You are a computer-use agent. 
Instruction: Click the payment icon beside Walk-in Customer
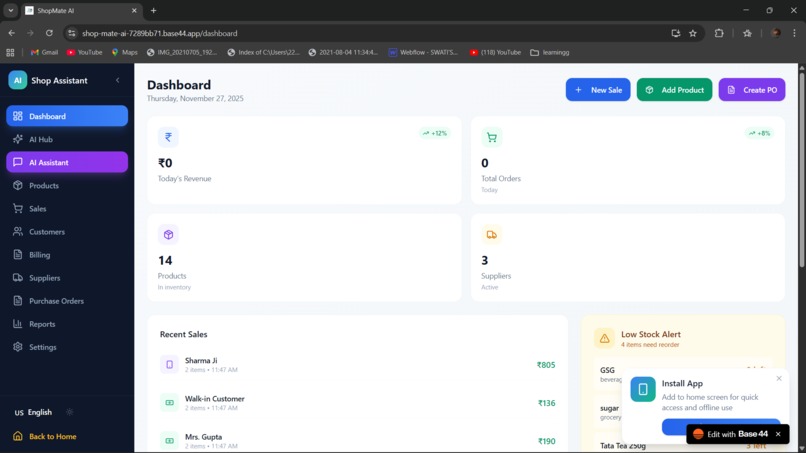tap(169, 403)
